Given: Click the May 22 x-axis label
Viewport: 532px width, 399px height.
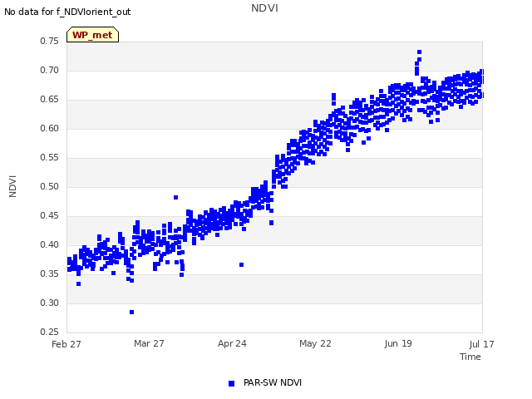Looking at the screenshot, I should tap(315, 343).
